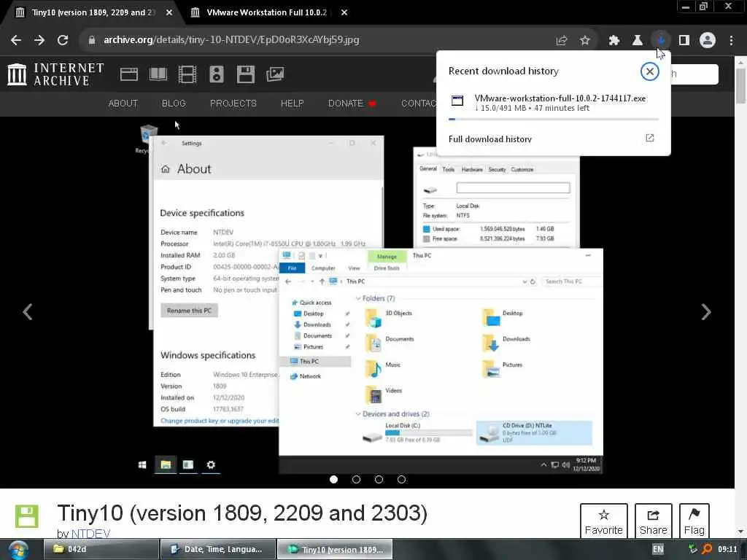Open the Chrome profile avatar
Image resolution: width=747 pixels, height=560 pixels.
(708, 41)
